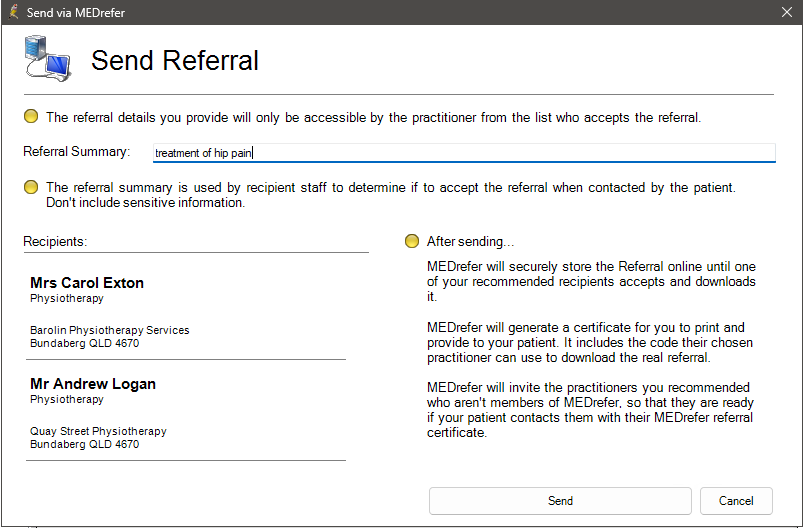
Task: Click the Physiotherapy label under Carol Exton
Action: click(67, 298)
